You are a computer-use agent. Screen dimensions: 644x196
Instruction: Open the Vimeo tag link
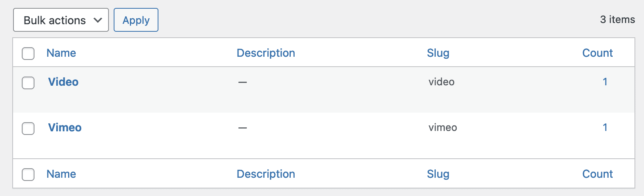[65, 128]
